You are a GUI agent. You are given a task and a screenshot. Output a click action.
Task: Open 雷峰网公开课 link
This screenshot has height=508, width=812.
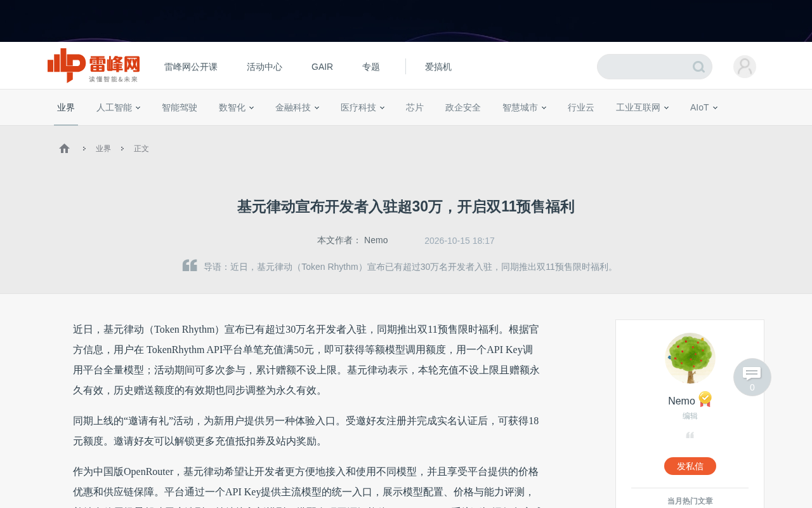191,67
